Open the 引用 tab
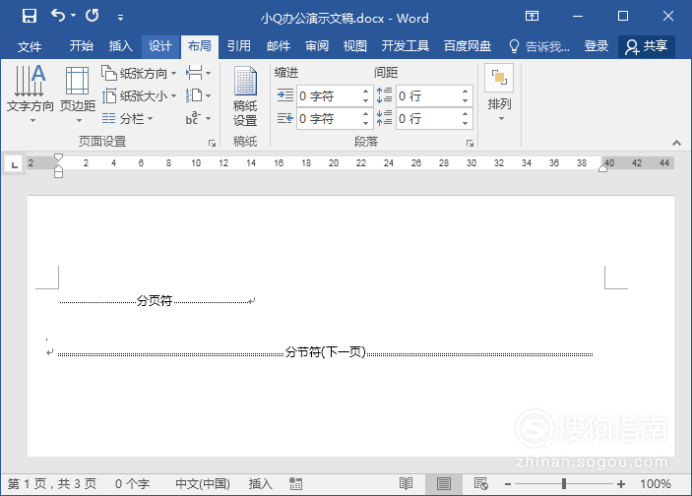This screenshot has height=496, width=692. (239, 46)
